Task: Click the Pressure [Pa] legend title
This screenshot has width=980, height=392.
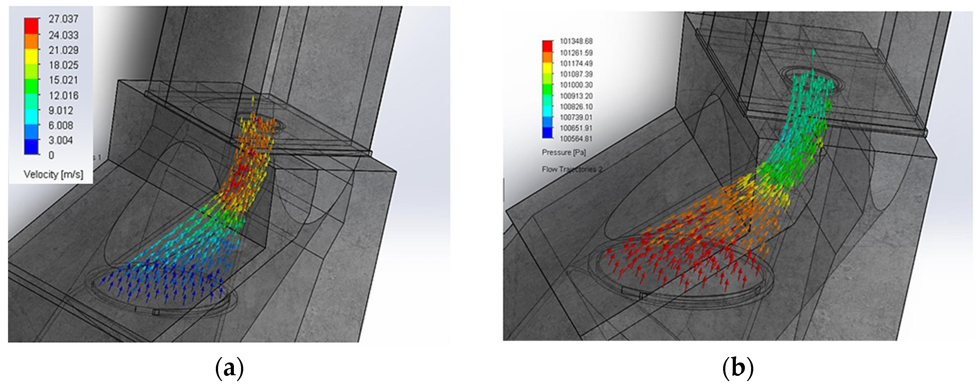Action: 564,153
